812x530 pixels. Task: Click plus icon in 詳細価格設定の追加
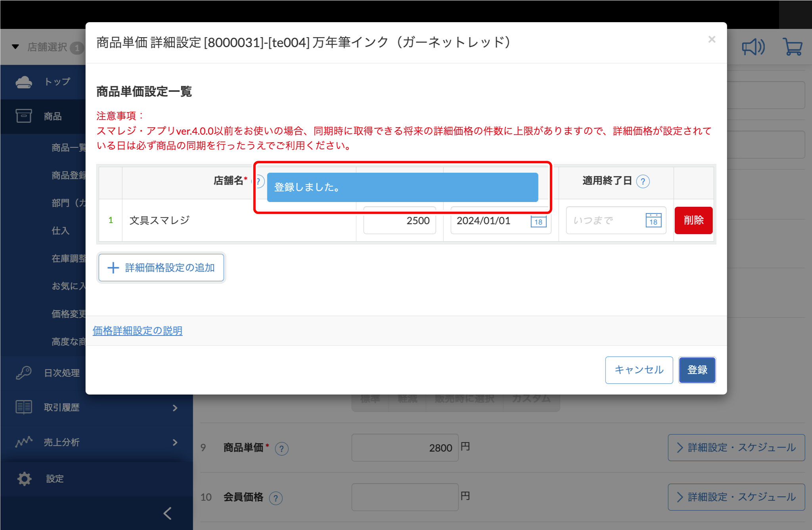pyautogui.click(x=113, y=268)
